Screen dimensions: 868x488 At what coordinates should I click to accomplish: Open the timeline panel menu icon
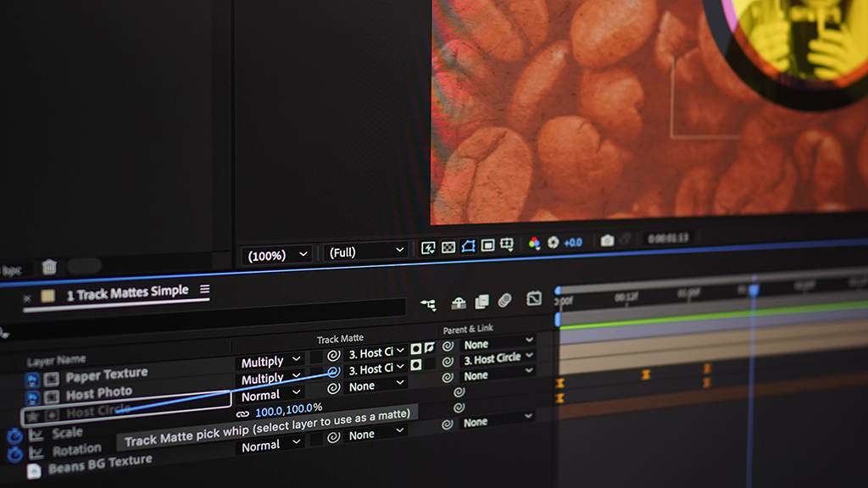click(205, 289)
